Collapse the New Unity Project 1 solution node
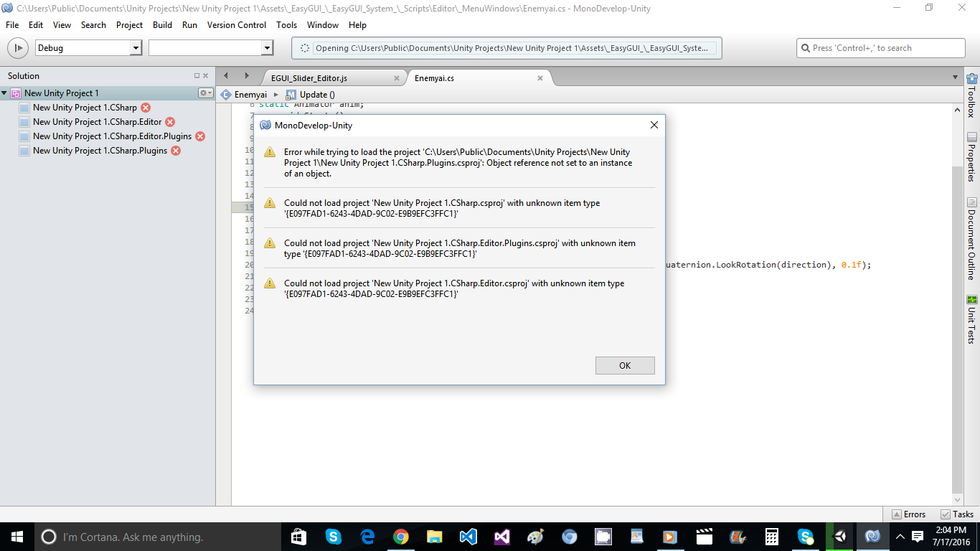Screen dimensions: 980x551 click(x=4, y=93)
